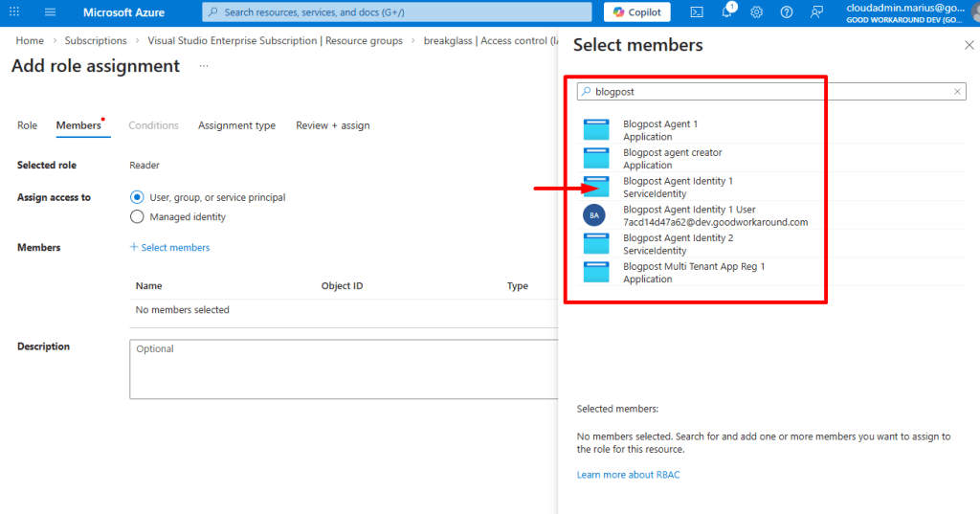Click the feedback icon in header

pyautogui.click(x=816, y=12)
